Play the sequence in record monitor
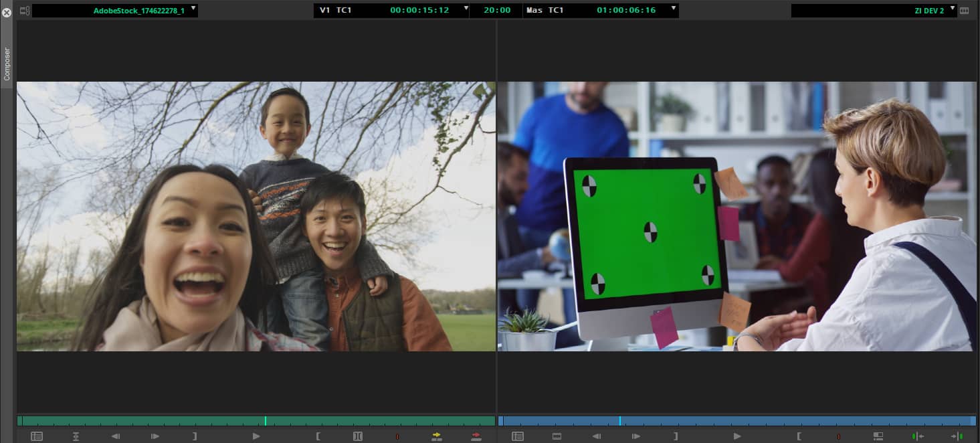 737,436
